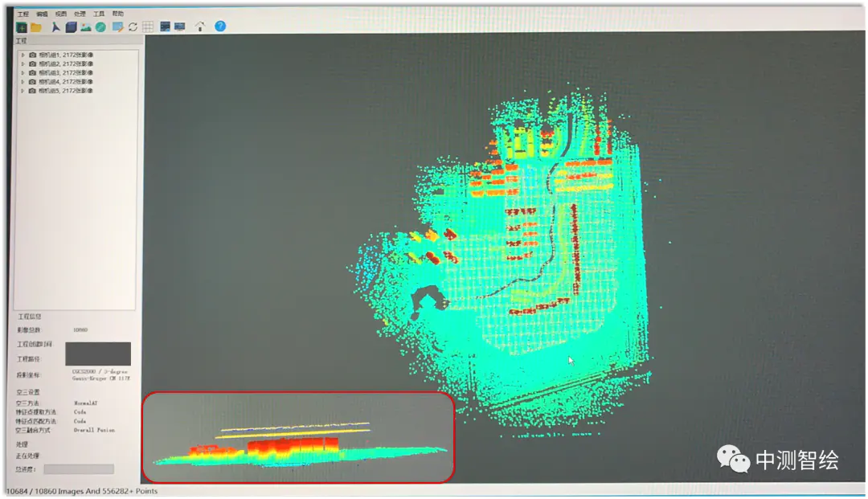868x499 pixels.
Task: Select the blue 3D cube toolbar icon
Action: (71, 27)
